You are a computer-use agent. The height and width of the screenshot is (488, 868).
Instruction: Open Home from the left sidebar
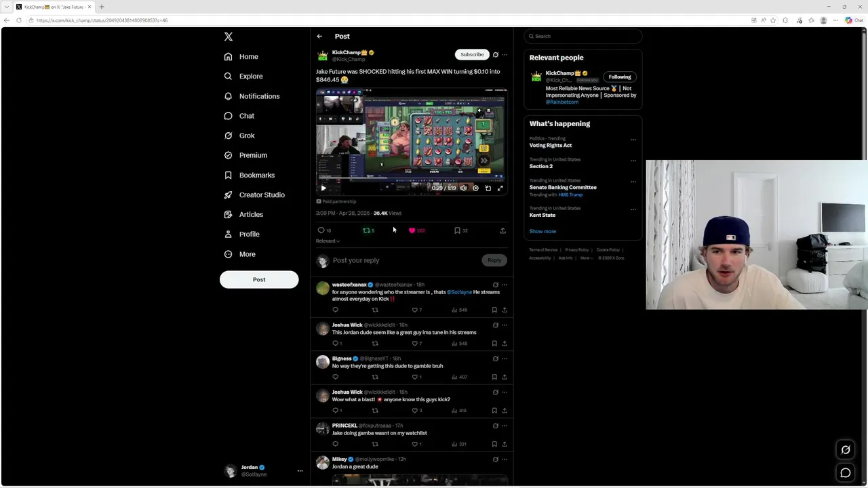[x=241, y=57]
